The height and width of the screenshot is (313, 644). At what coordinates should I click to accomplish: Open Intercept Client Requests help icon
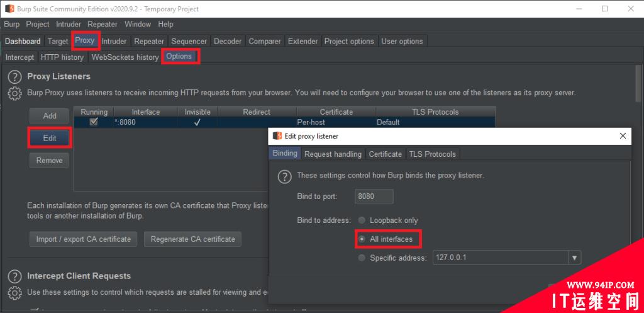[x=14, y=276]
